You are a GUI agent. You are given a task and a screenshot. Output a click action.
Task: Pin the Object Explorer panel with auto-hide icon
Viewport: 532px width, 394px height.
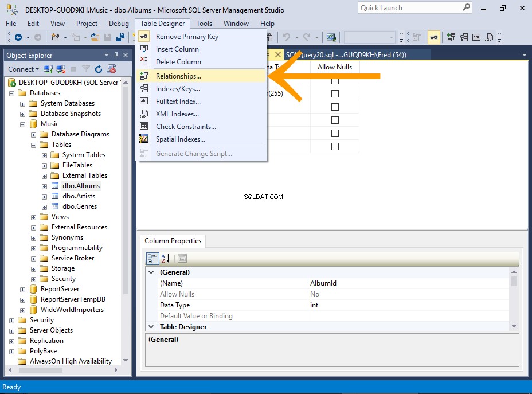point(116,55)
